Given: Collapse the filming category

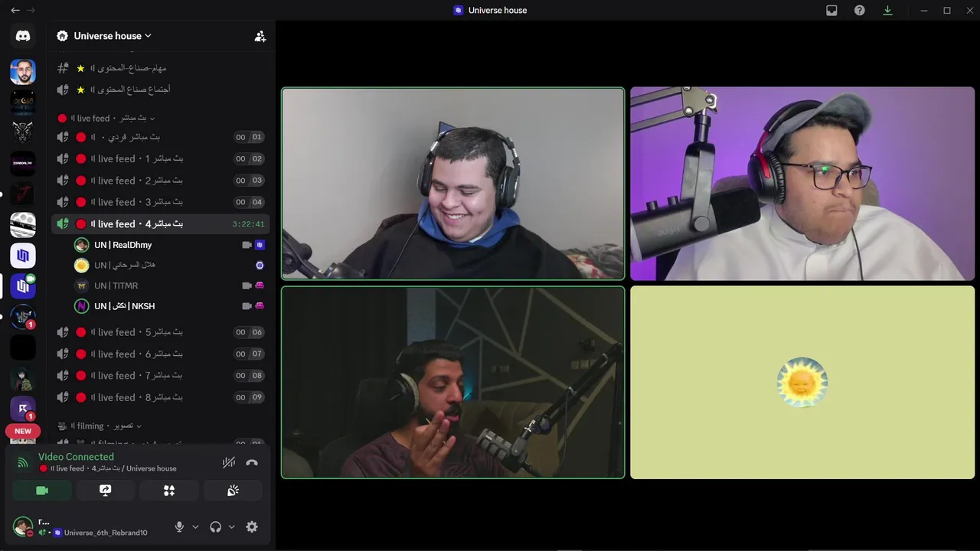Looking at the screenshot, I should point(100,425).
